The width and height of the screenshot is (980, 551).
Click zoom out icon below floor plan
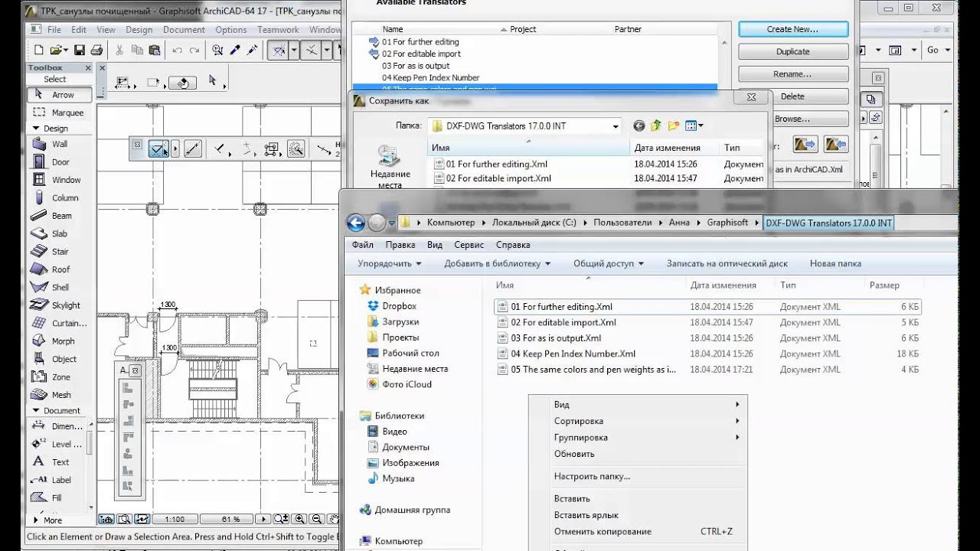point(315,519)
